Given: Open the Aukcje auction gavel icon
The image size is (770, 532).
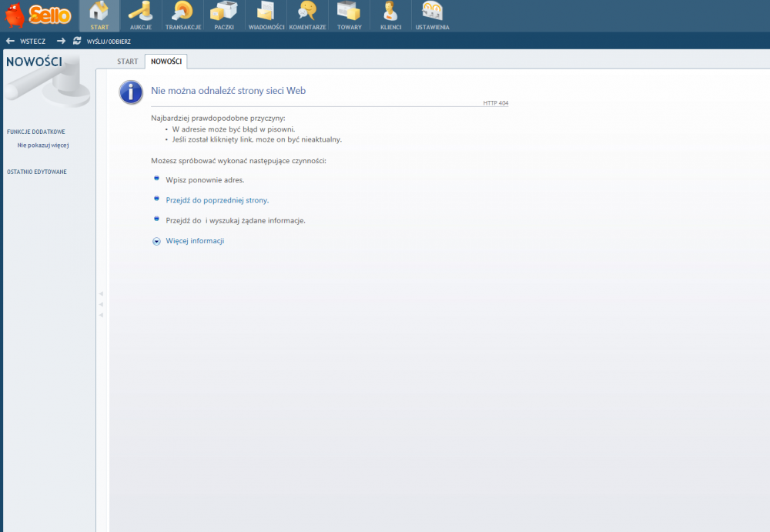Looking at the screenshot, I should 141,13.
